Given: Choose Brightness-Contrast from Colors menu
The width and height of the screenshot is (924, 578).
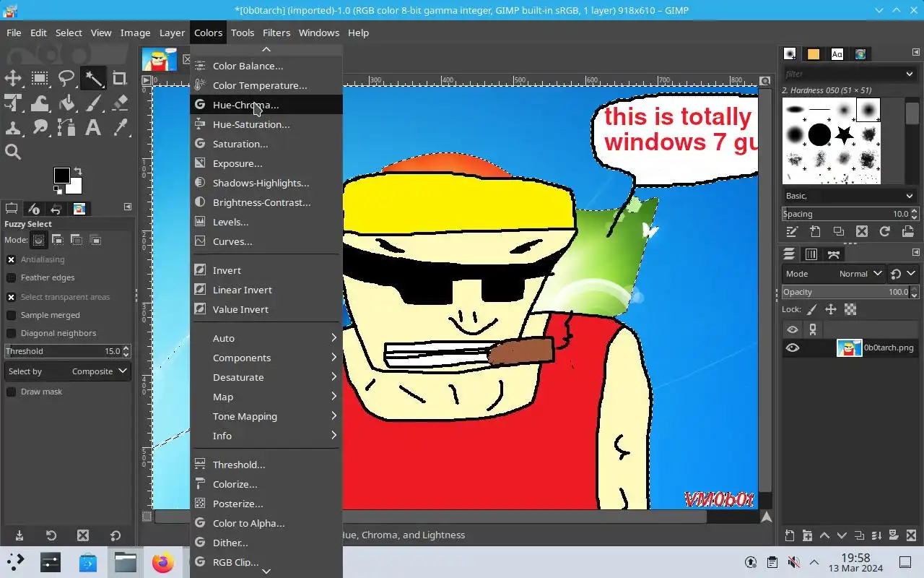Looking at the screenshot, I should 266,202.
